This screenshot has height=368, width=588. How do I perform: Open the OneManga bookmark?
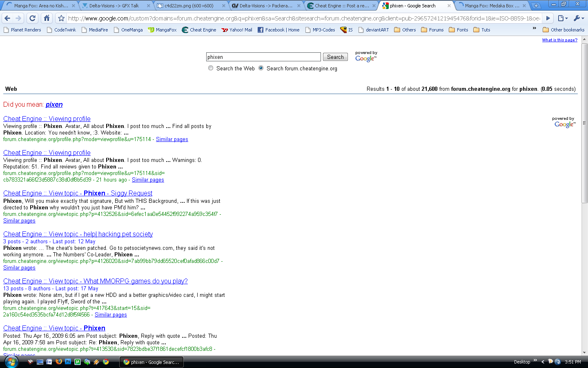[x=128, y=30]
